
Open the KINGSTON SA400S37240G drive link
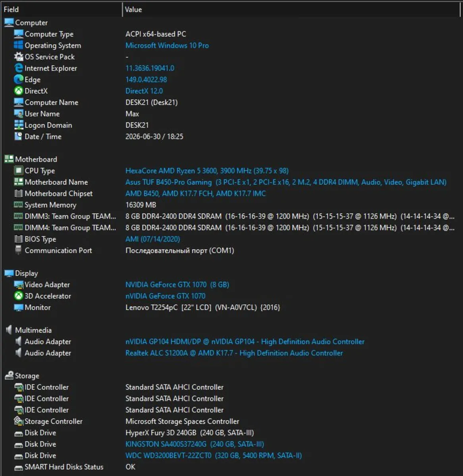195,444
